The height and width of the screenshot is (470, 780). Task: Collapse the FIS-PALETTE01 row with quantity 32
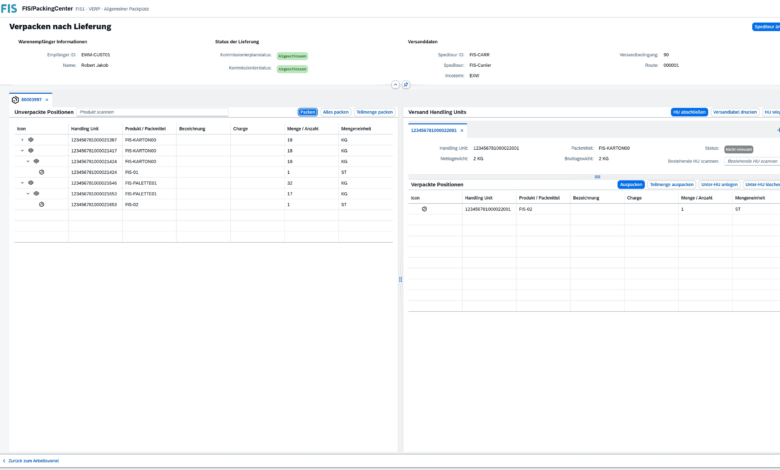coord(22,183)
